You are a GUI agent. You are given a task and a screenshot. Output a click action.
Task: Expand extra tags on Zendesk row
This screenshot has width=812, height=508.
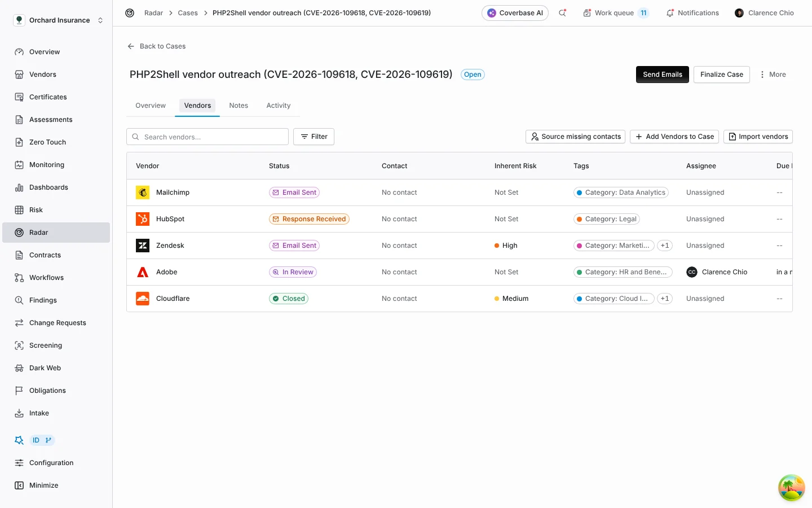pos(665,246)
